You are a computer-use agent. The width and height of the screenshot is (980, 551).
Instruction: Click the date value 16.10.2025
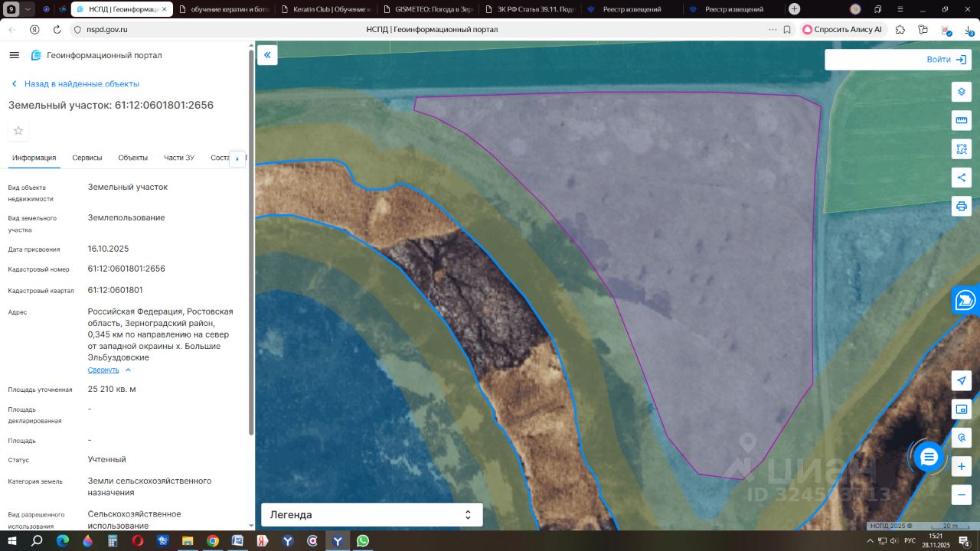coord(109,249)
